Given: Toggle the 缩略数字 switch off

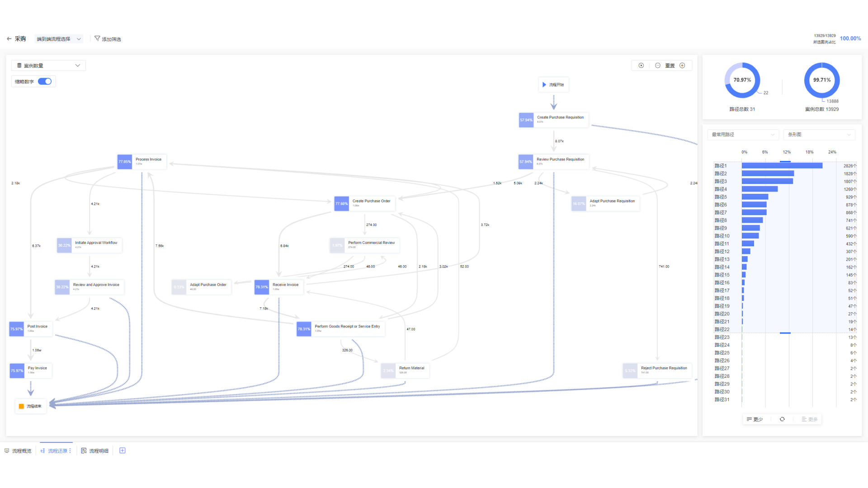Looking at the screenshot, I should (45, 81).
